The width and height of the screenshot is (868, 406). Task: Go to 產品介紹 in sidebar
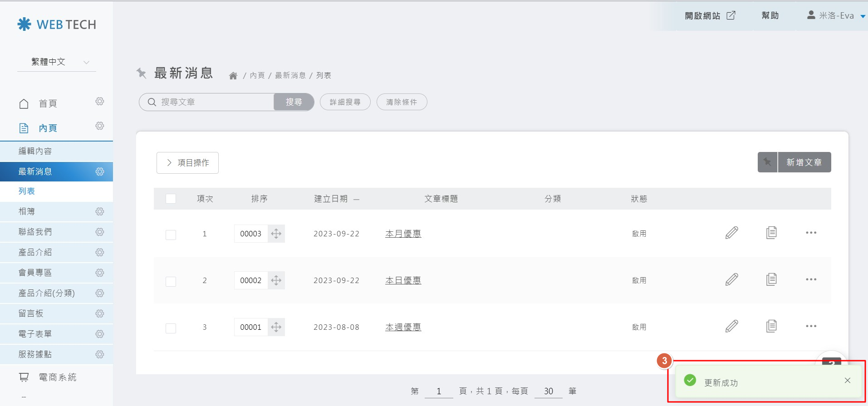pyautogui.click(x=35, y=252)
